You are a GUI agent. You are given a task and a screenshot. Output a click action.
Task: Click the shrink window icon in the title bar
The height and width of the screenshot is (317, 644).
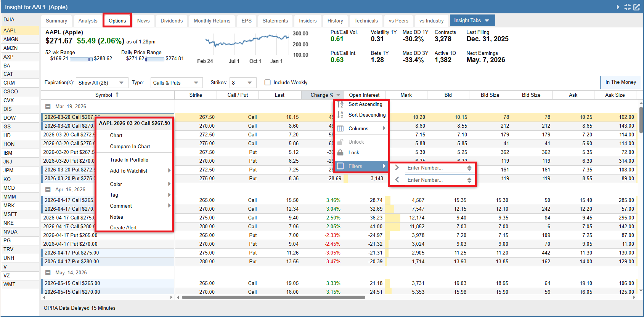[627, 7]
